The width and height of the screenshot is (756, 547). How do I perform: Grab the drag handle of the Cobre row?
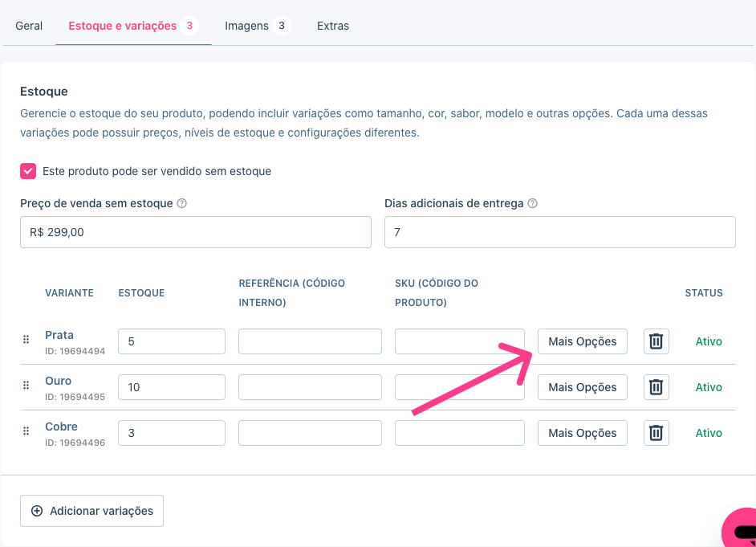tap(26, 431)
